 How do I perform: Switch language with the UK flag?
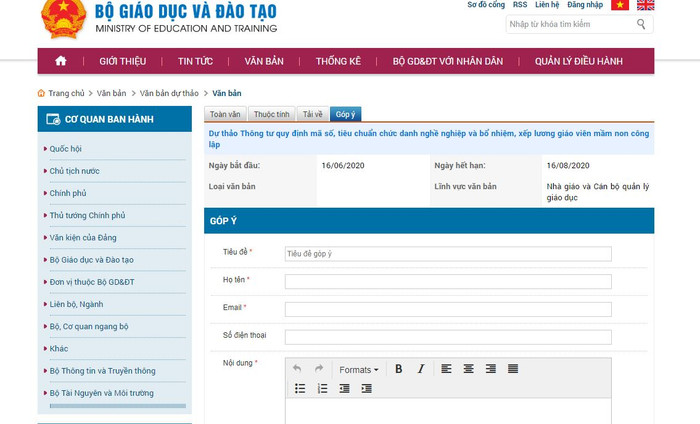point(645,5)
